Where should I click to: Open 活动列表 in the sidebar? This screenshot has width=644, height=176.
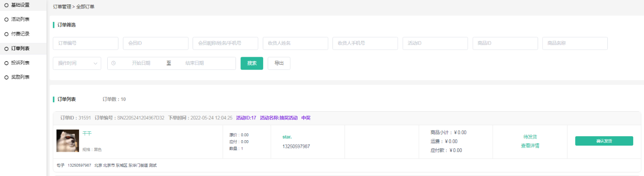(x=23, y=19)
